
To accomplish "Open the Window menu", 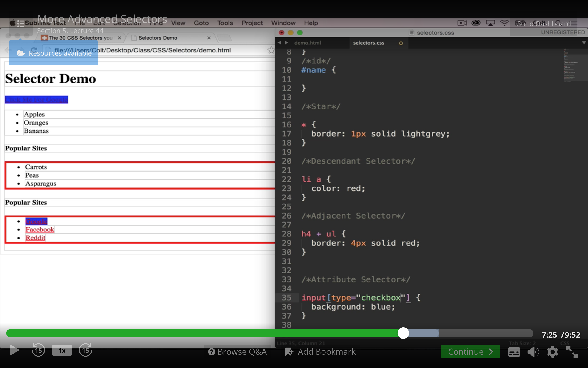I will [x=283, y=23].
